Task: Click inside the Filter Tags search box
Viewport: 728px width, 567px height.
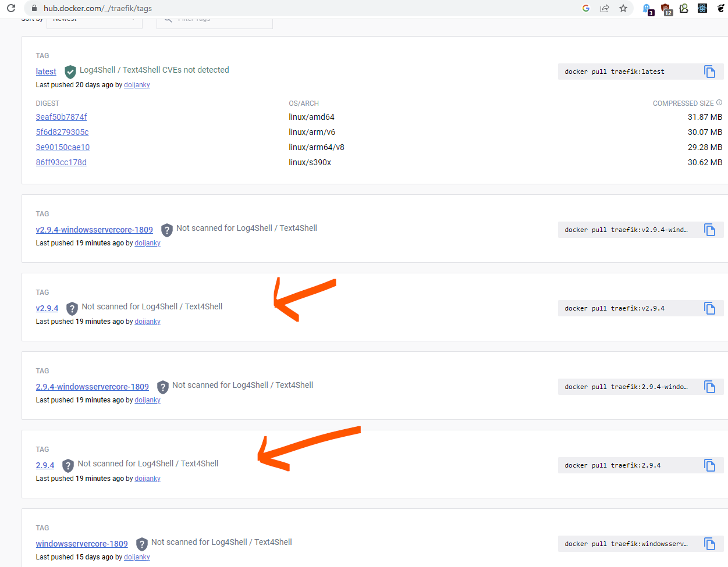Action: (x=214, y=18)
